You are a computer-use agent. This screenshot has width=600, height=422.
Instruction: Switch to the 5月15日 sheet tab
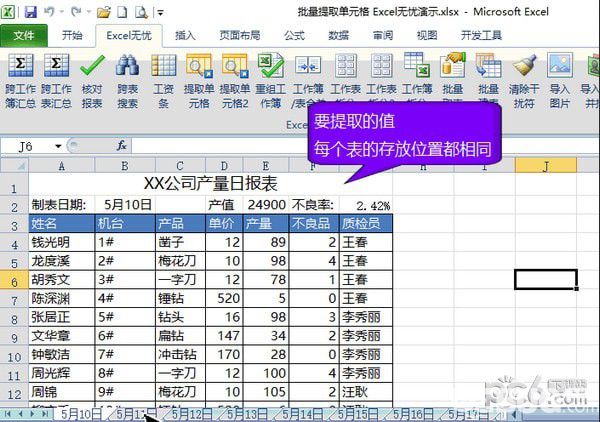pyautogui.click(x=357, y=414)
